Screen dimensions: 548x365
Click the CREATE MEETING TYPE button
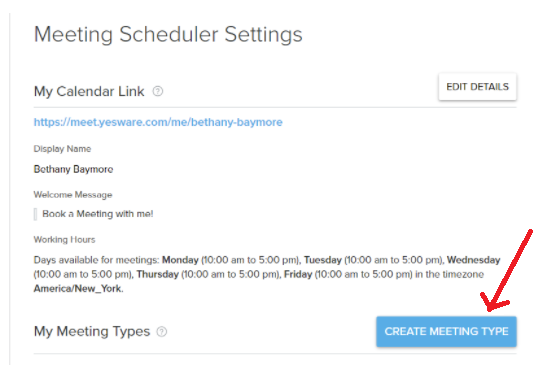click(x=446, y=331)
